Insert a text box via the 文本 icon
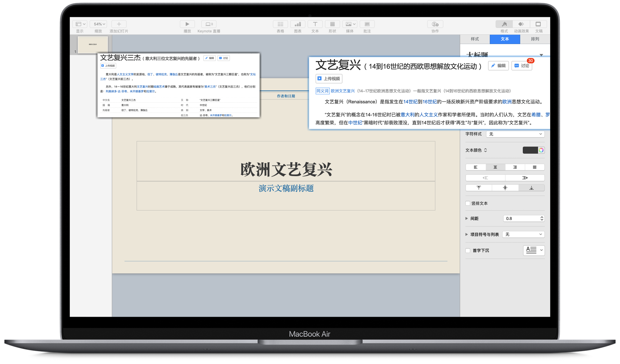The width and height of the screenshot is (620, 364). coord(315,24)
